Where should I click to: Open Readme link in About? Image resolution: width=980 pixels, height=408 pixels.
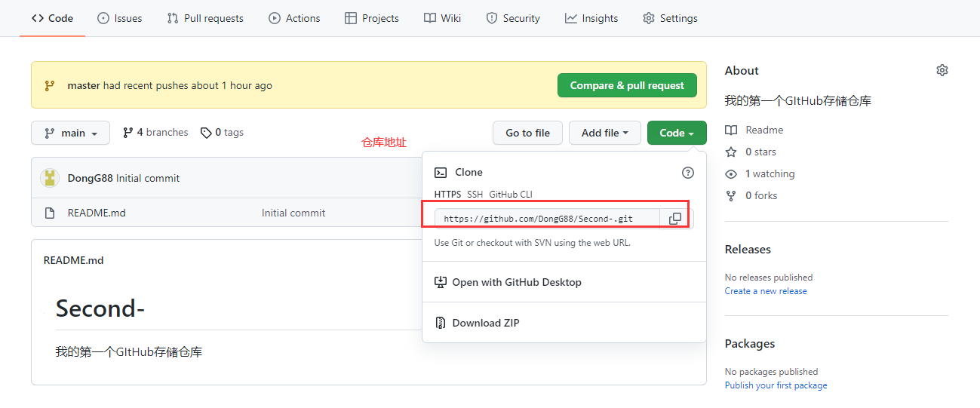[x=764, y=130]
